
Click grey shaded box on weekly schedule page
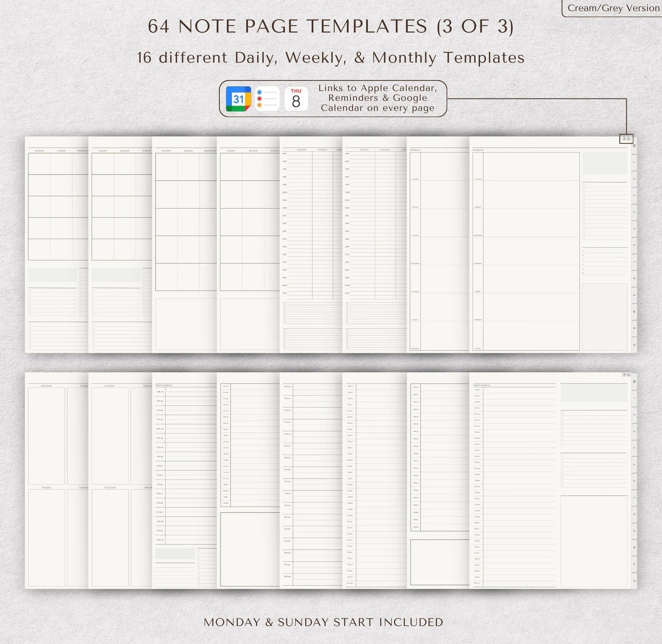604,163
